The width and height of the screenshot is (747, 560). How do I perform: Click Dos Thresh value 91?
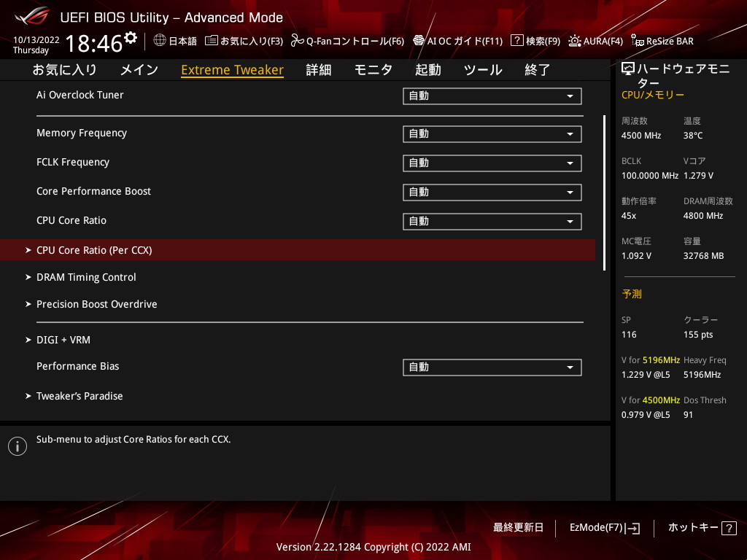click(688, 415)
